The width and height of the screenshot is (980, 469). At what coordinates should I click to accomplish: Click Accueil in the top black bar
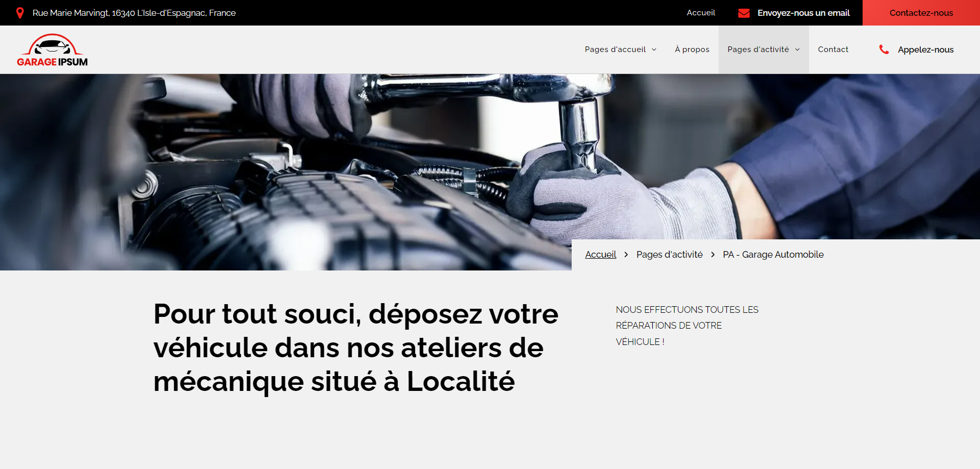coord(701,13)
